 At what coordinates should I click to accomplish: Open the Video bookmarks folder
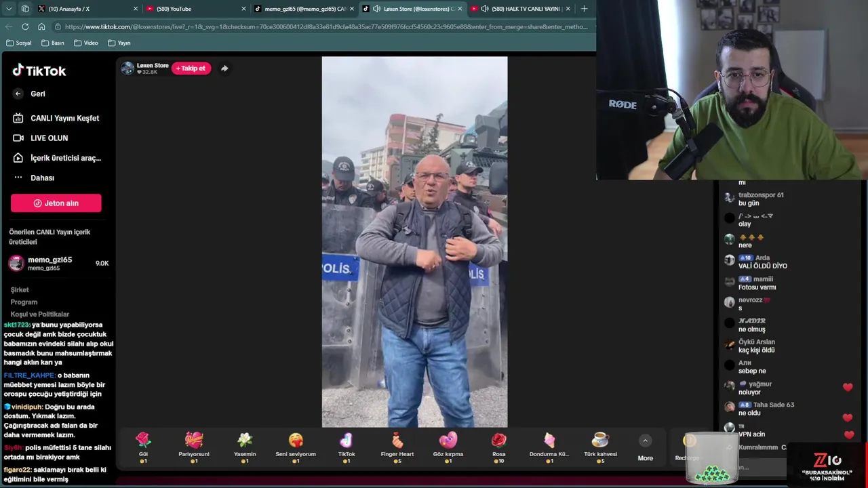point(86,43)
